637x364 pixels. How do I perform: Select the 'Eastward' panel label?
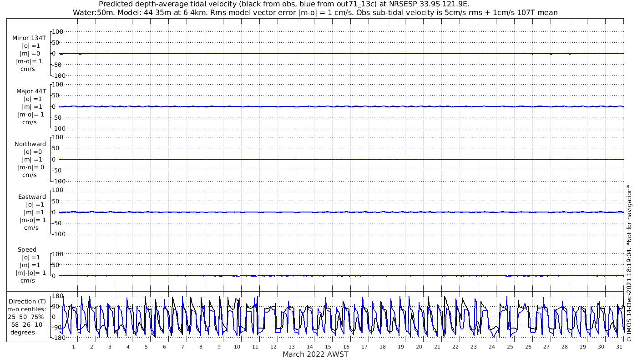[x=32, y=197]
